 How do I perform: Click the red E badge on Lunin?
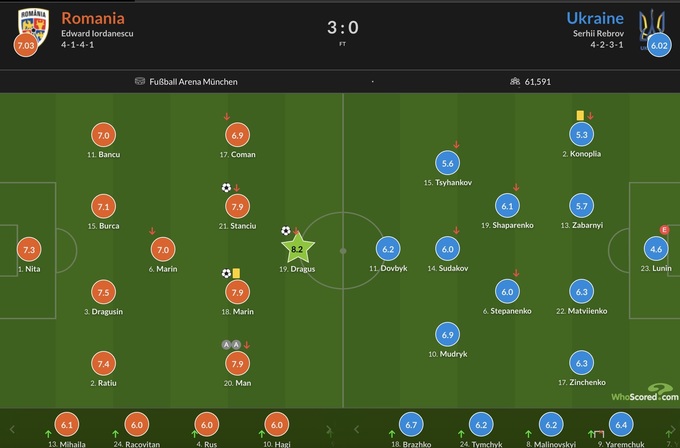(664, 230)
